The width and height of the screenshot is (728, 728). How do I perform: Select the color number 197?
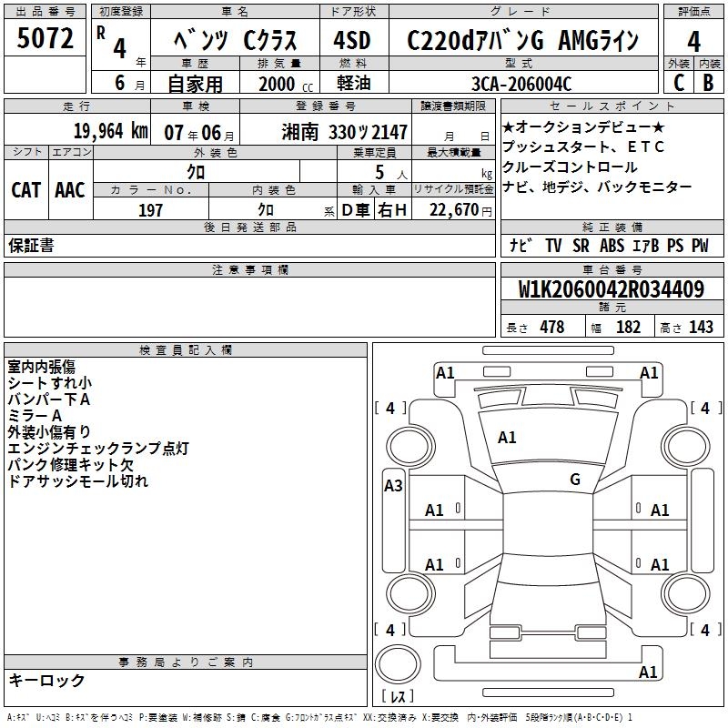pos(150,210)
